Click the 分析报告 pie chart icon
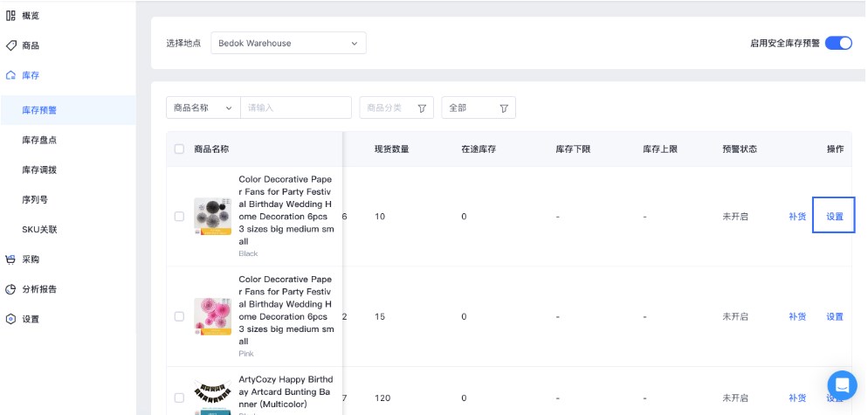This screenshot has width=868, height=415. (10, 289)
